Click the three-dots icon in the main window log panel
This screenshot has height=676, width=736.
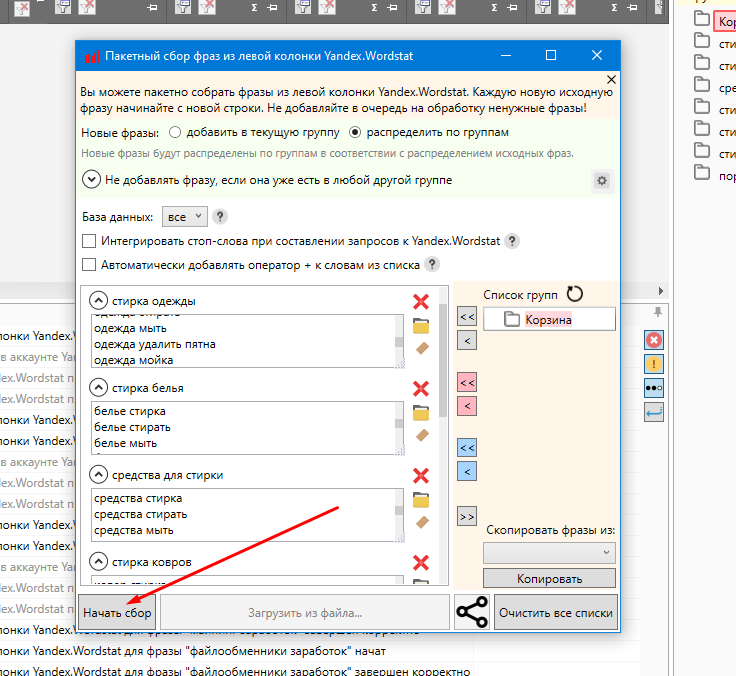tap(654, 388)
